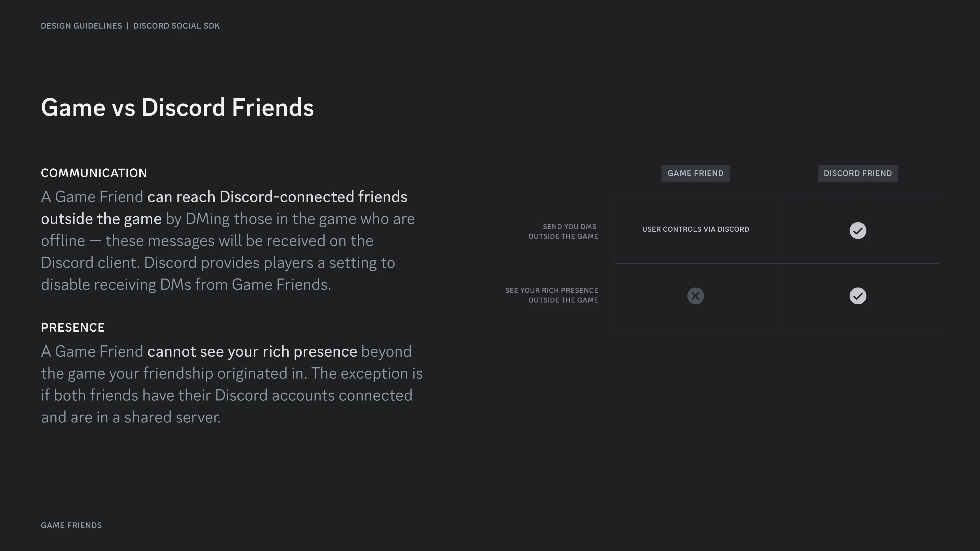Click the phrase 'cannot see your rich presence'
The height and width of the screenshot is (551, 980).
click(x=252, y=352)
